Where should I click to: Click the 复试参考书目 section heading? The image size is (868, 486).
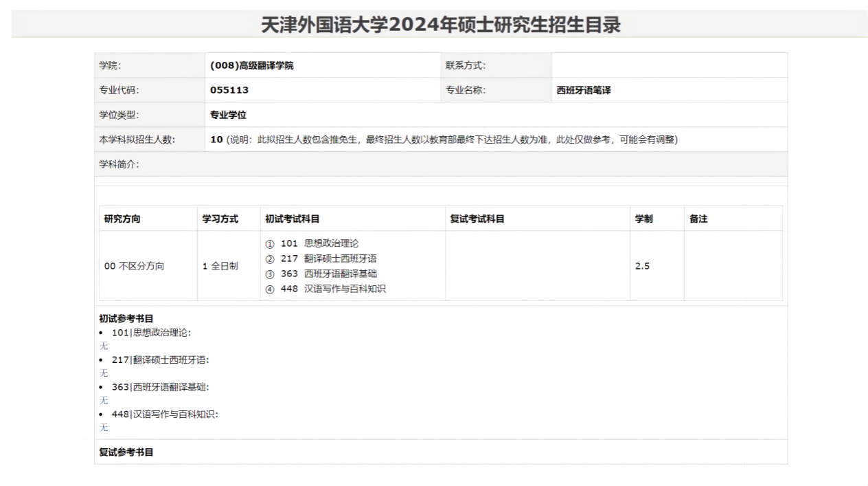click(x=126, y=452)
